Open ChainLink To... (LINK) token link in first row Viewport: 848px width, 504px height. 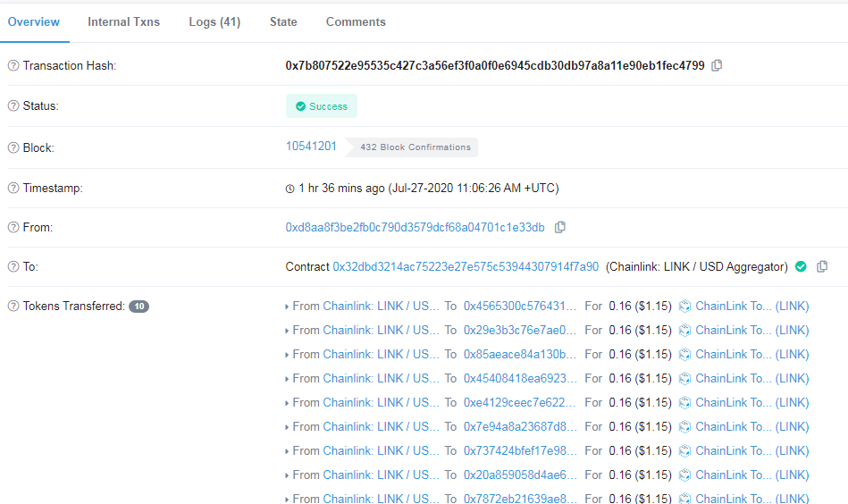point(751,307)
